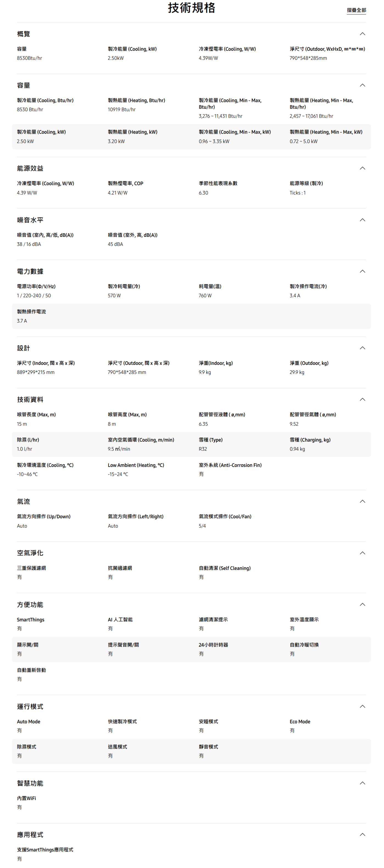384x868 pixels.
Task: Collapse the 運行模式 section chevron
Action: point(362,707)
